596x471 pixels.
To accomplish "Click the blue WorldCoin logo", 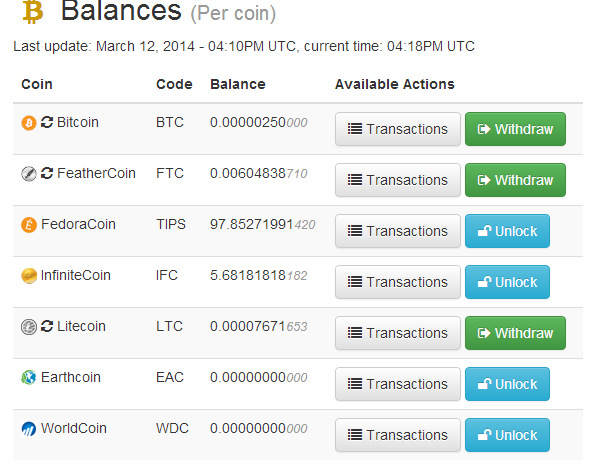I will 29,429.
